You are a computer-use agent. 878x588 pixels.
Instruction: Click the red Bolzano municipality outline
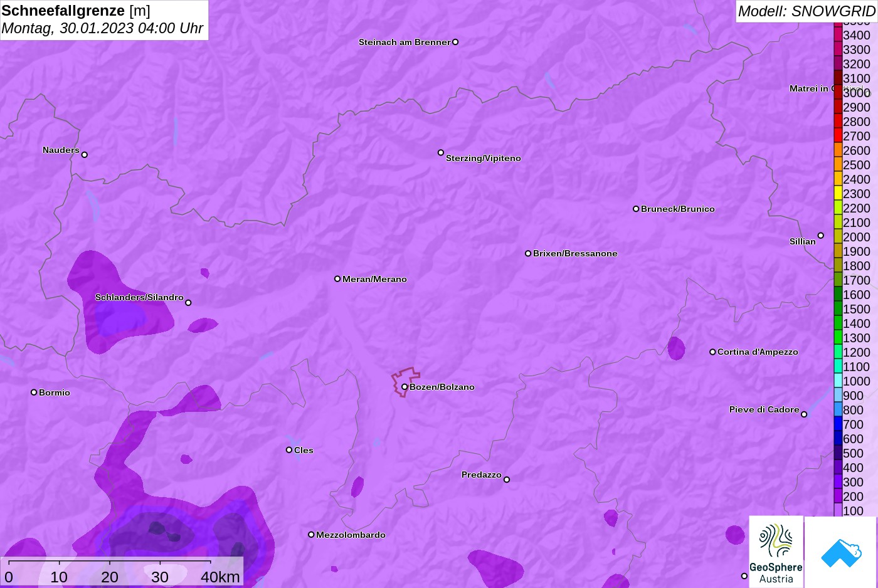tap(405, 382)
